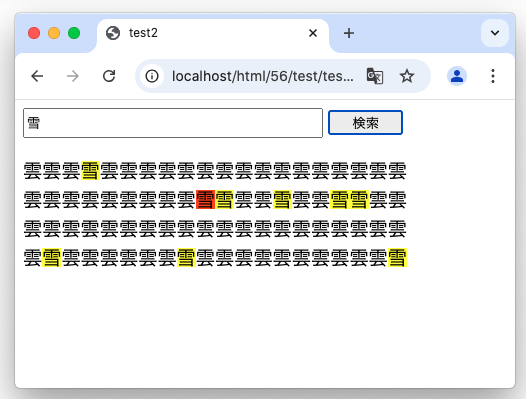This screenshot has height=399, width=526.
Task: Click the 検索 search button
Action: tap(365, 122)
